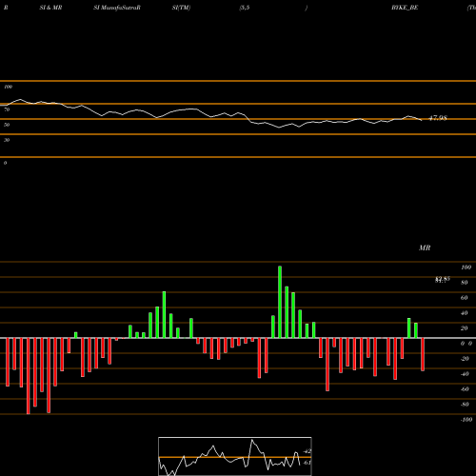Click the '50' label on RSI axis
The width and height of the screenshot is (476, 476).
pyautogui.click(x=7, y=125)
